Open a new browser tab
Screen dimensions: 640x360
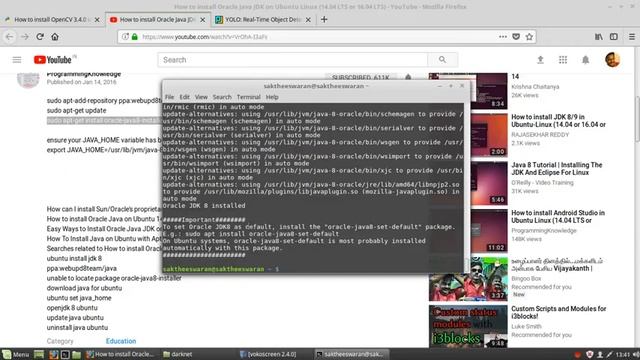324,19
